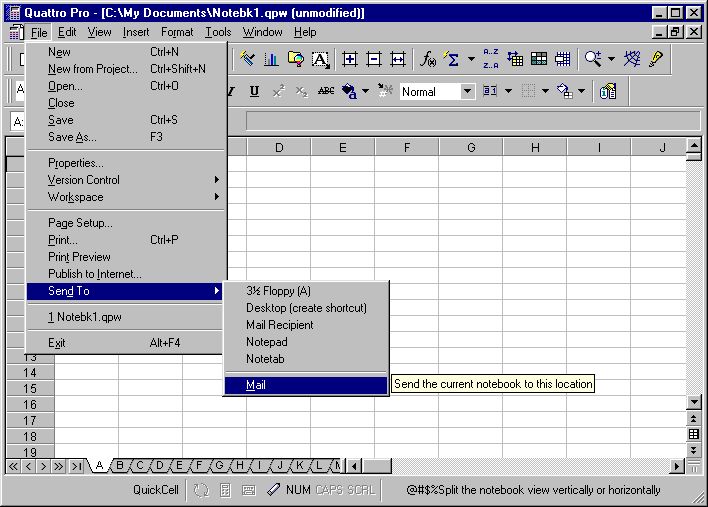Click the text color paint bucket icon
The height and width of the screenshot is (507, 708).
[349, 92]
